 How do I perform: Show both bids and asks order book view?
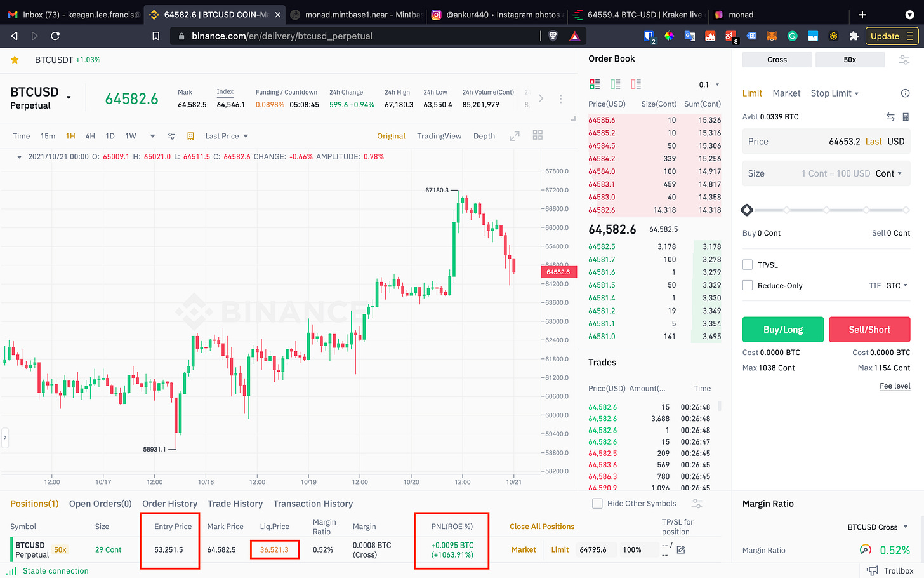(595, 84)
